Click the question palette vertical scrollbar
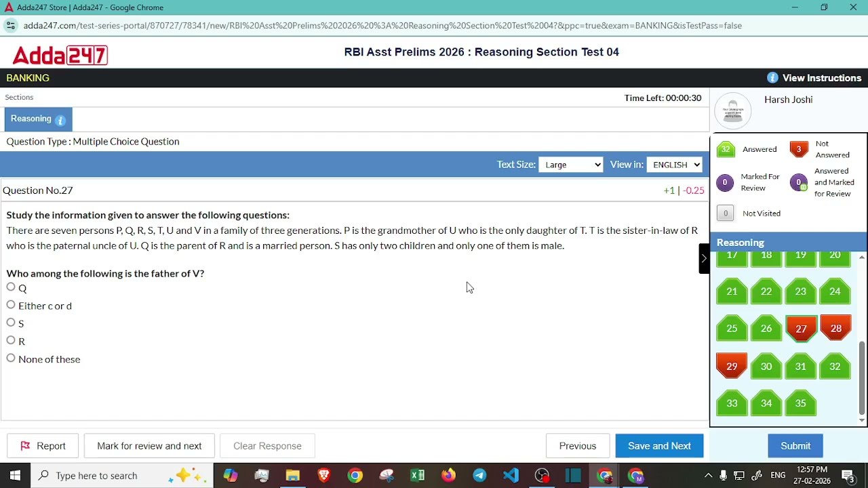868x488 pixels. coord(862,377)
